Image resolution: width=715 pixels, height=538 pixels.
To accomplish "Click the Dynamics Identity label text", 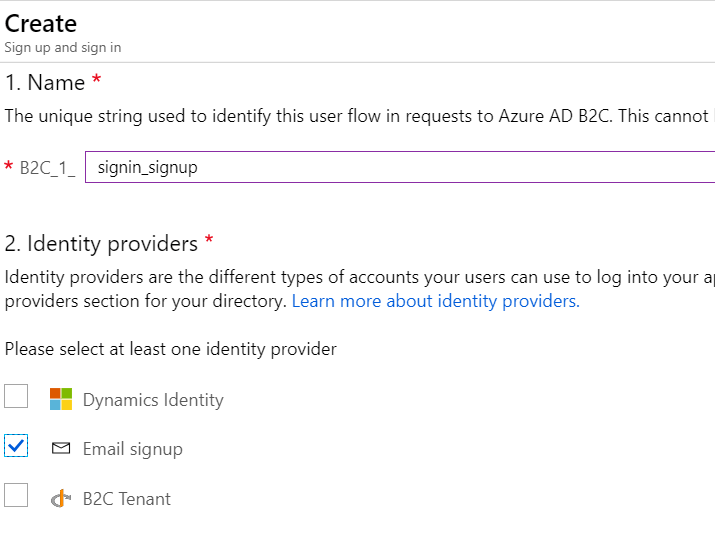I will click(153, 400).
